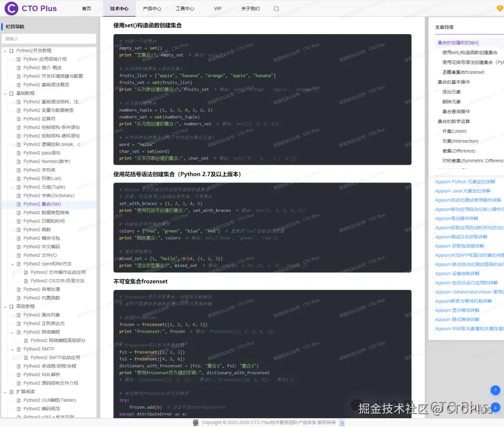Click the file icon beside Python2 异常处理

point(19,289)
